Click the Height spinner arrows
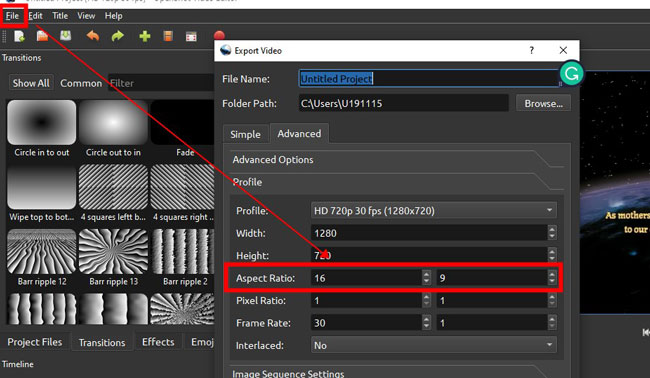This screenshot has width=650, height=378. coord(552,255)
